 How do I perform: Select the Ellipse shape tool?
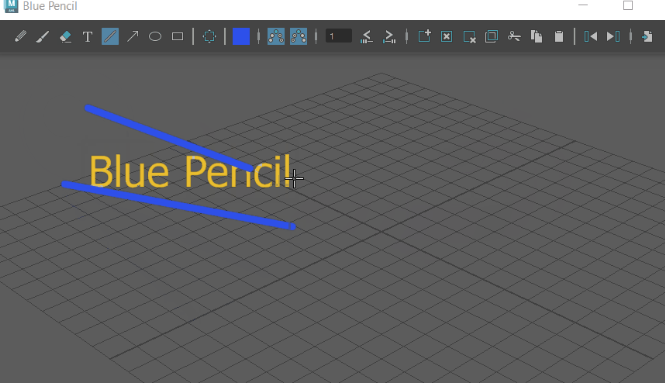(x=155, y=36)
